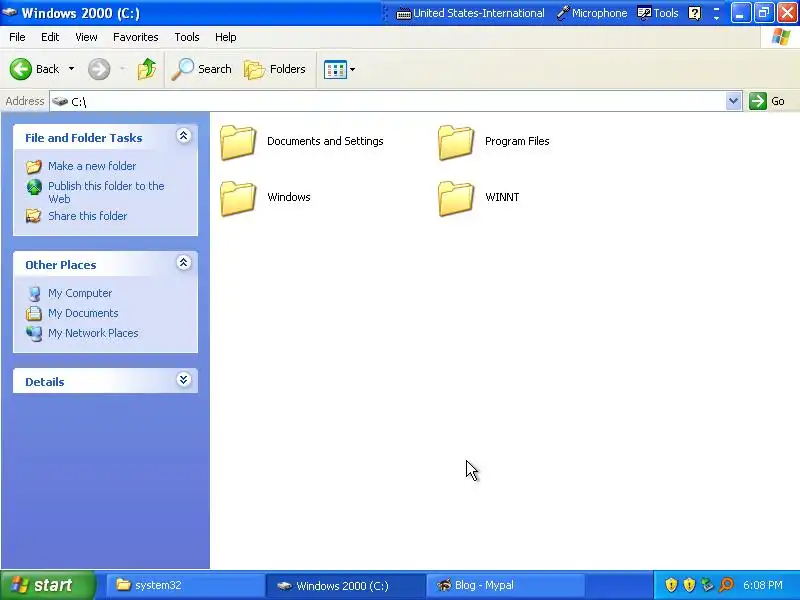
Task: Open the Favorites menu
Action: coord(136,37)
